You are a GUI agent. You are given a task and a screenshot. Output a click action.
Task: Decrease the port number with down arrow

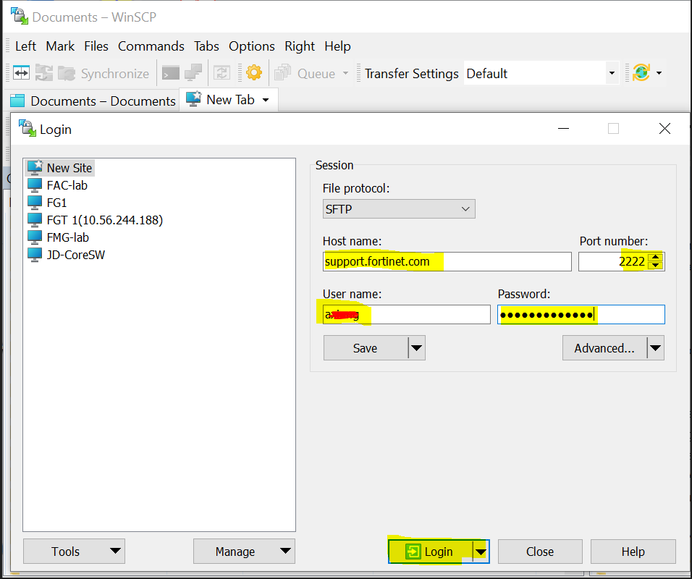(x=656, y=266)
